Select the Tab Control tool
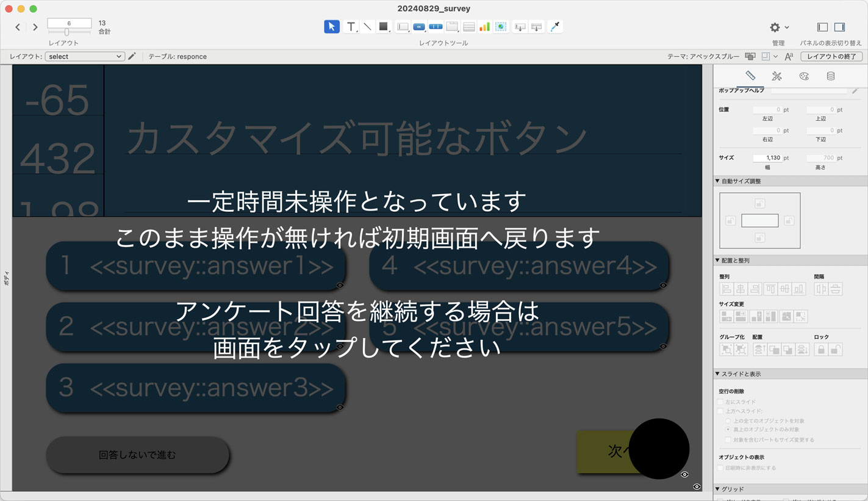The image size is (868, 501). tap(452, 26)
